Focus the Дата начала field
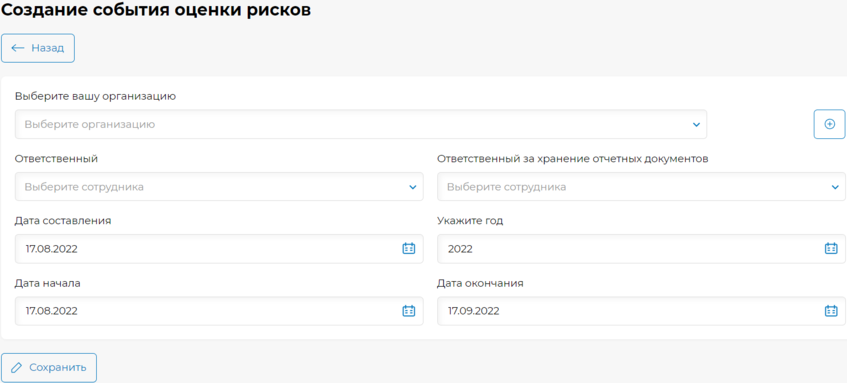The width and height of the screenshot is (847, 383). tap(219, 311)
